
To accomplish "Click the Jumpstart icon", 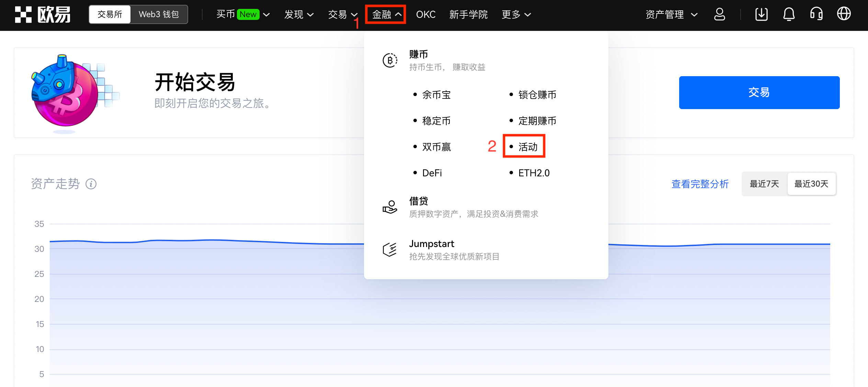I will (390, 249).
